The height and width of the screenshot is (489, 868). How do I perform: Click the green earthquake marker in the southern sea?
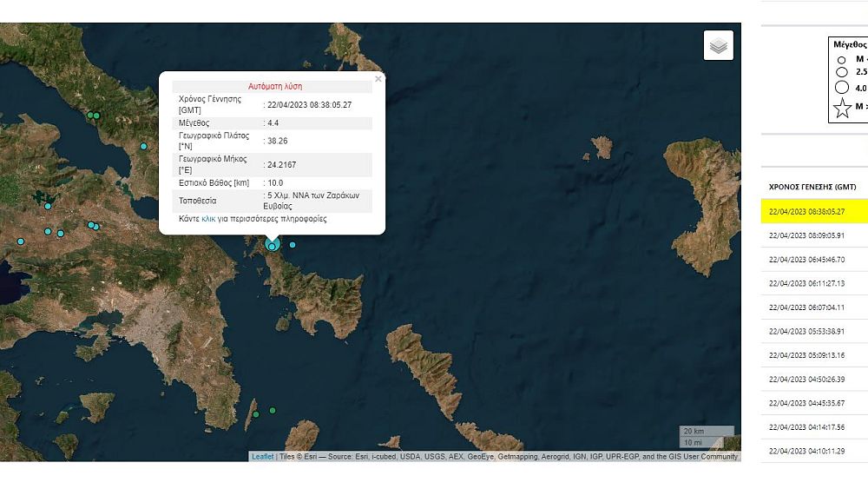[x=273, y=410]
